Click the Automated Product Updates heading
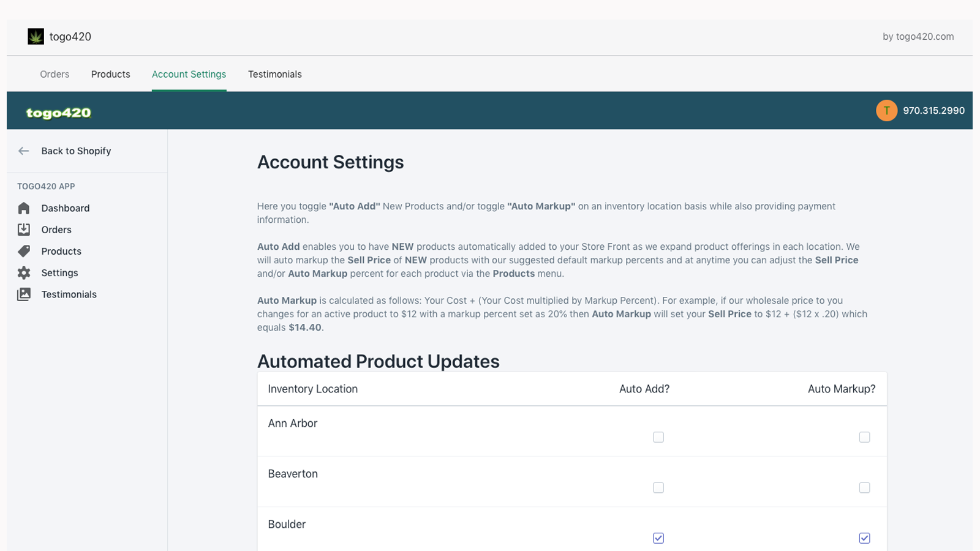Screen dimensions: 980x551 379,361
